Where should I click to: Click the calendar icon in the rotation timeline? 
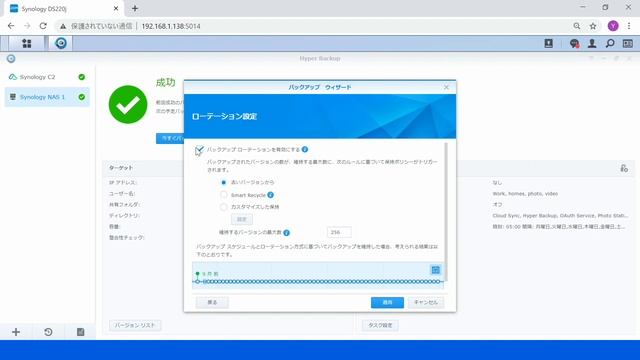coord(436,270)
